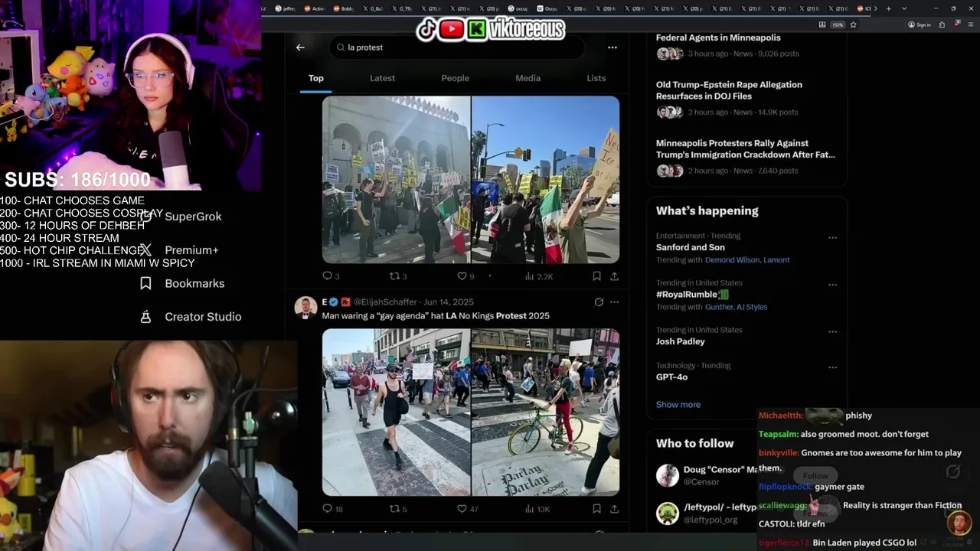
Task: Click Grok icon on ElijahSchaffer post
Action: (599, 302)
